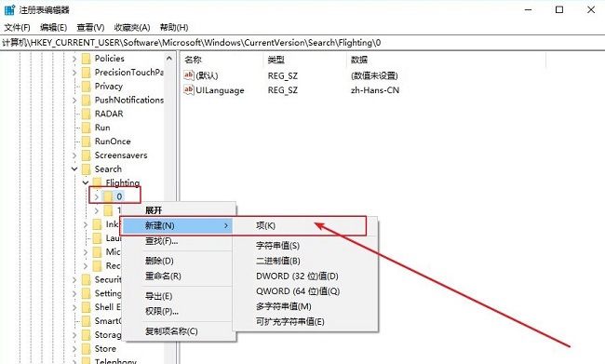
Task: Select the RADAR key name
Action: 109,114
